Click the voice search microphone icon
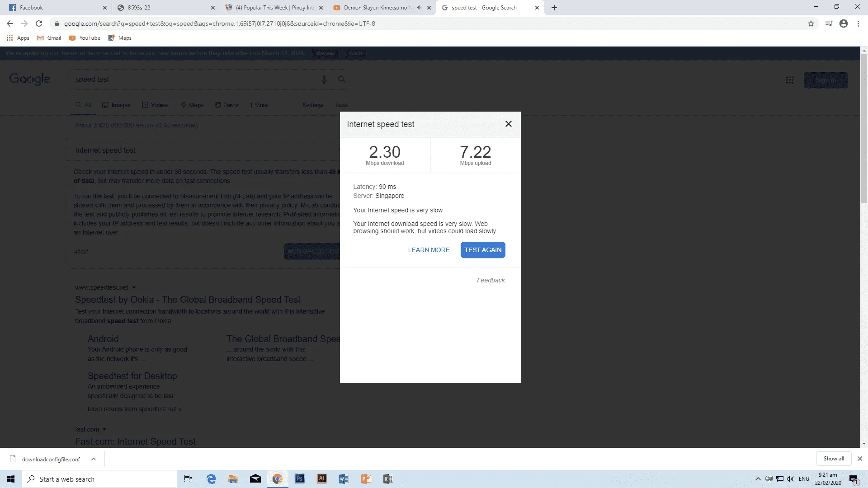Viewport: 868px width, 488px height. 324,80
